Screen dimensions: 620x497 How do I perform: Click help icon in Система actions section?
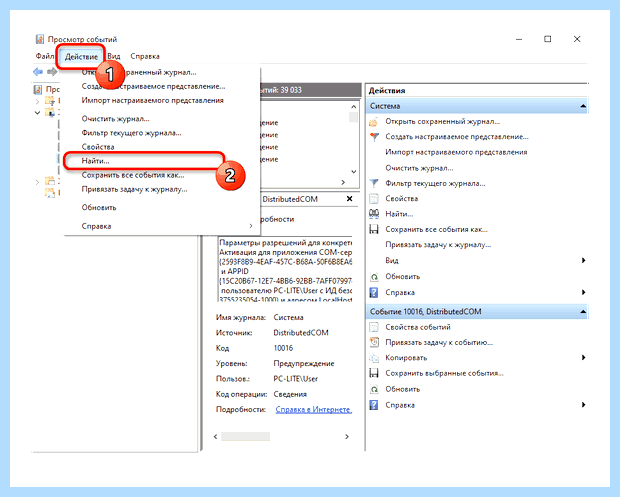point(374,293)
